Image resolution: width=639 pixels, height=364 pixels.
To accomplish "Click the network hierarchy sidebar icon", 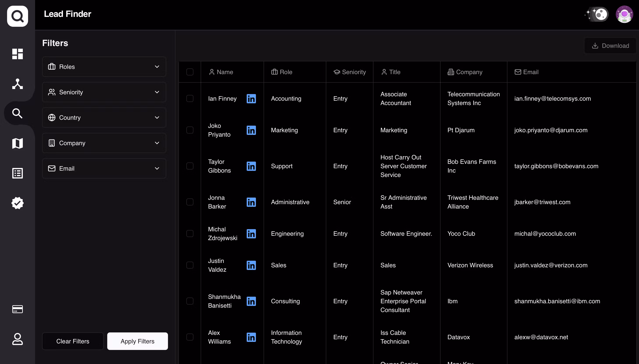I will (18, 84).
